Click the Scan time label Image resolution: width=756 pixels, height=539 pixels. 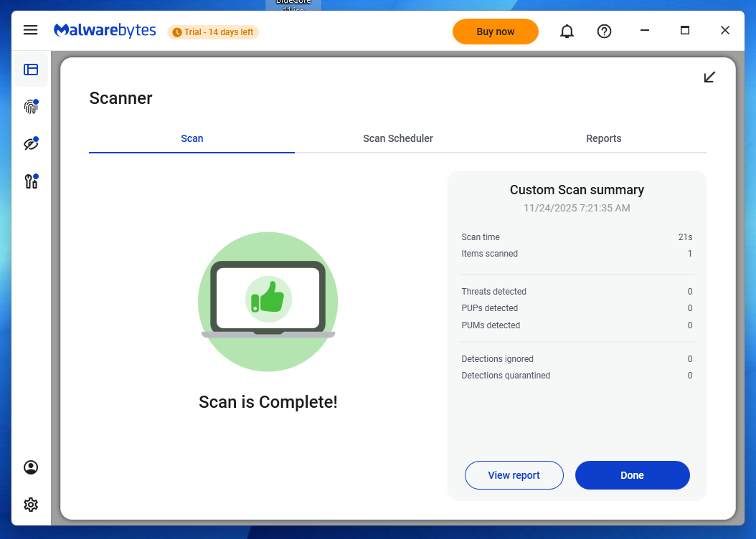click(481, 237)
